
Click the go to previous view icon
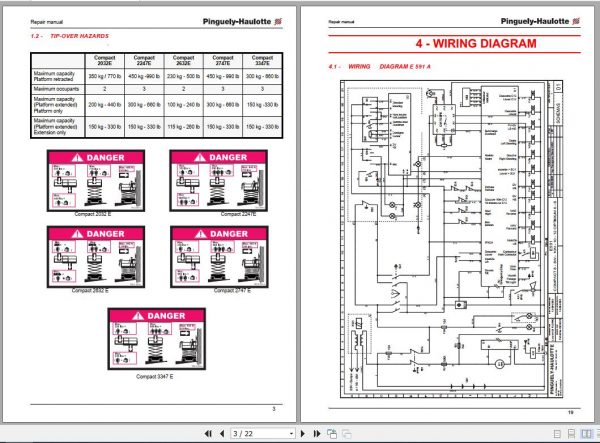332,433
